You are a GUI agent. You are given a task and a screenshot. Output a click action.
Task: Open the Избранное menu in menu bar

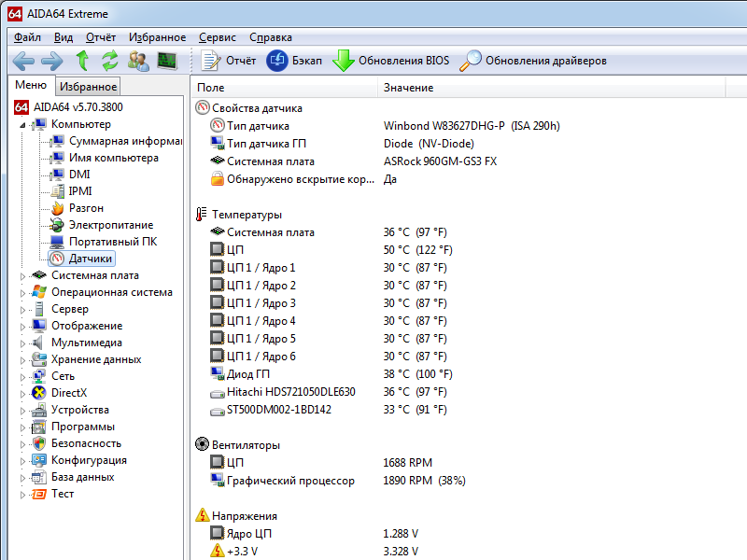[157, 37]
